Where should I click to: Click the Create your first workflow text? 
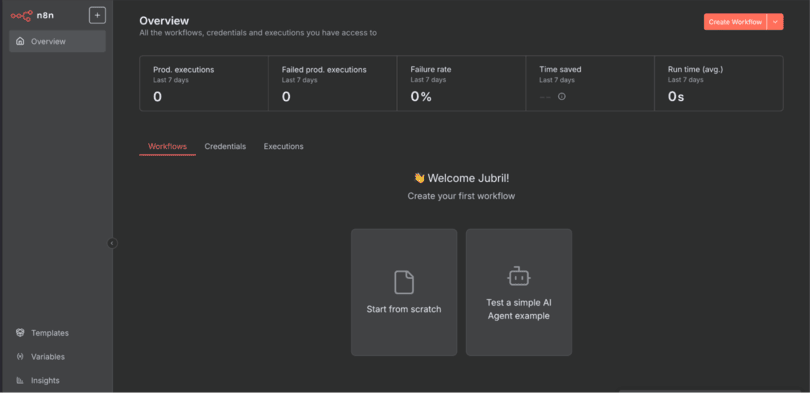(461, 196)
